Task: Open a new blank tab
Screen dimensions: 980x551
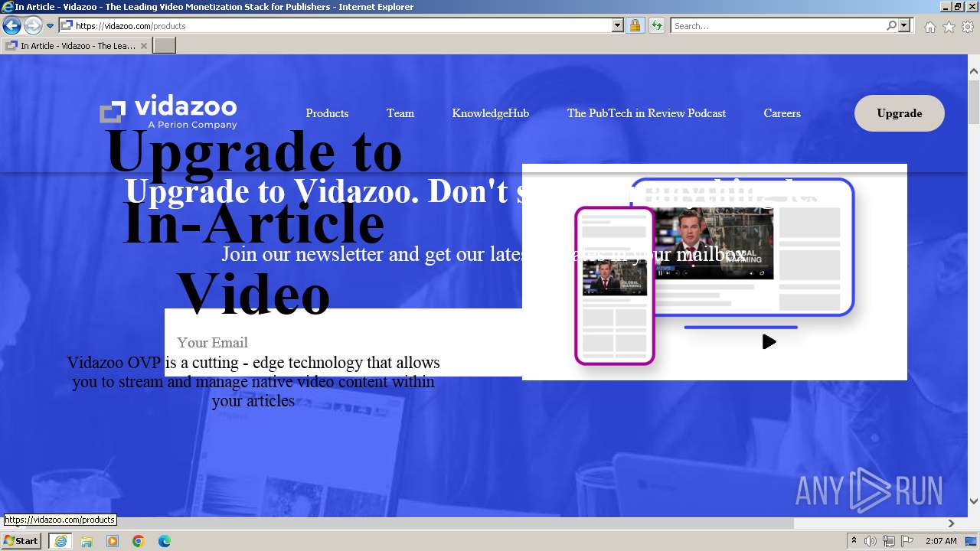Action: (165, 46)
